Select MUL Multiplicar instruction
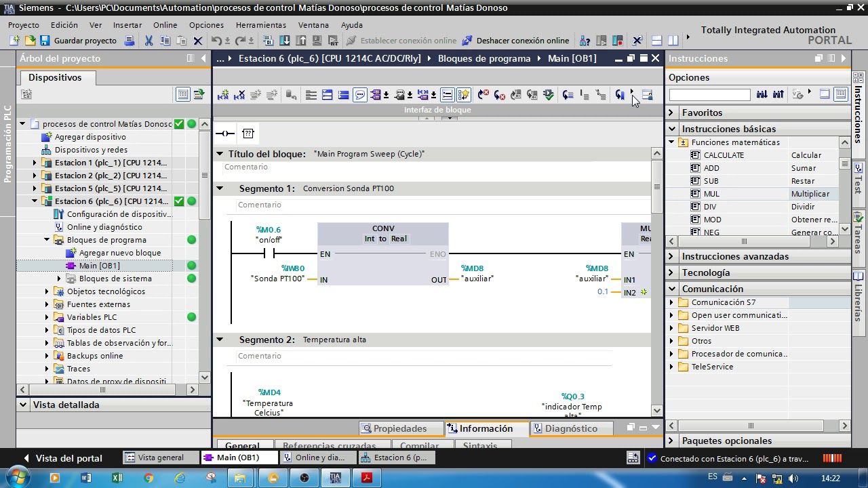The height and width of the screenshot is (488, 868). pyautogui.click(x=764, y=194)
